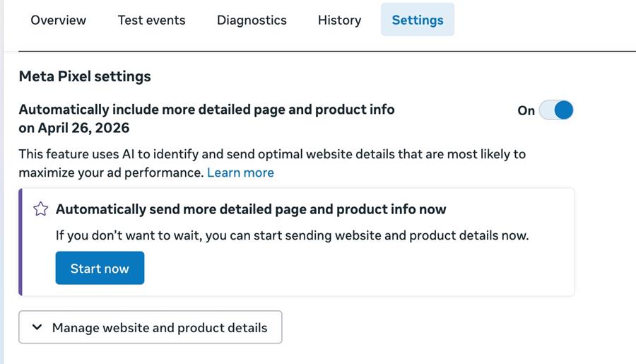The height and width of the screenshot is (364, 636).
Task: Open the Learn more link
Action: (x=240, y=172)
